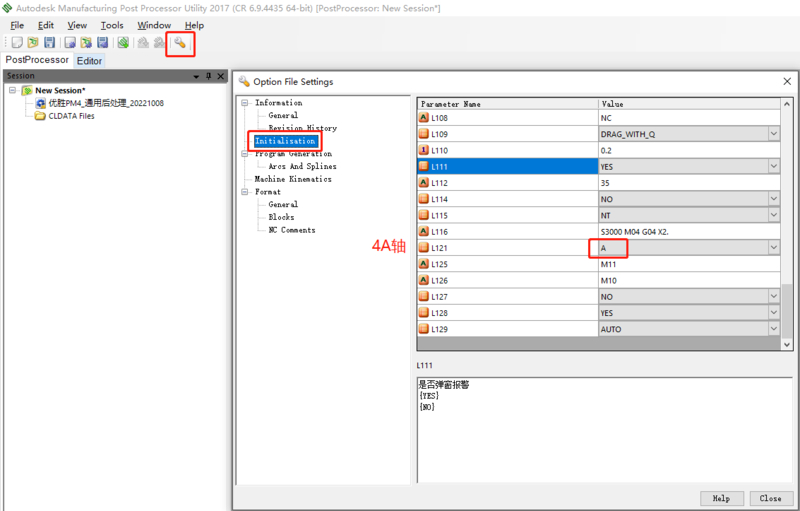Screen dimensions: 800x511
Task: Click the green CLDATA toolbar icon
Action: (122, 43)
